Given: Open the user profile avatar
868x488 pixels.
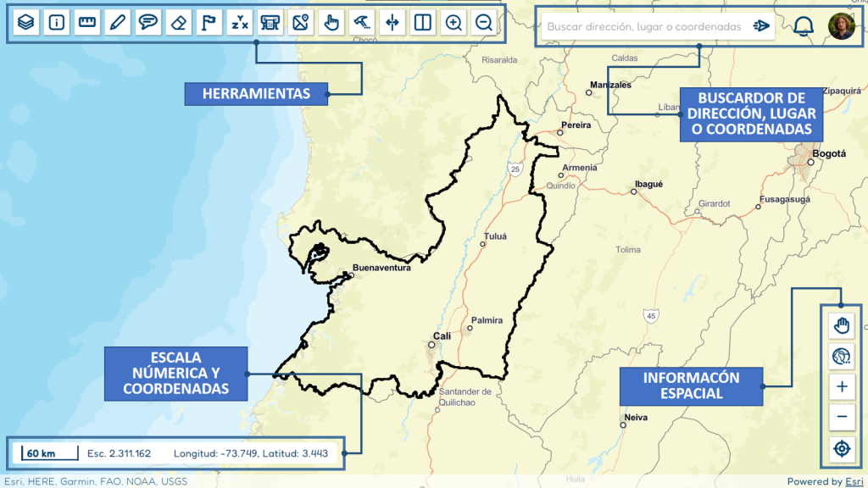Looking at the screenshot, I should 842,26.
